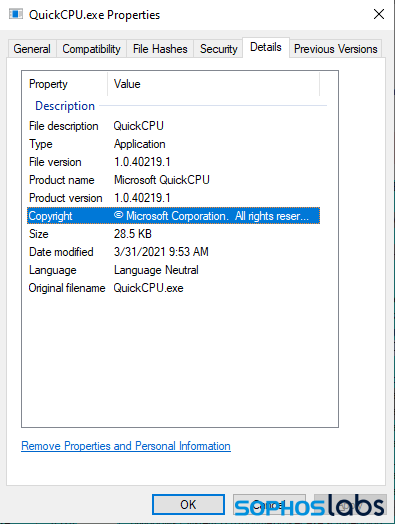The image size is (395, 524).
Task: Select the File Hashes tab
Action: [x=160, y=49]
